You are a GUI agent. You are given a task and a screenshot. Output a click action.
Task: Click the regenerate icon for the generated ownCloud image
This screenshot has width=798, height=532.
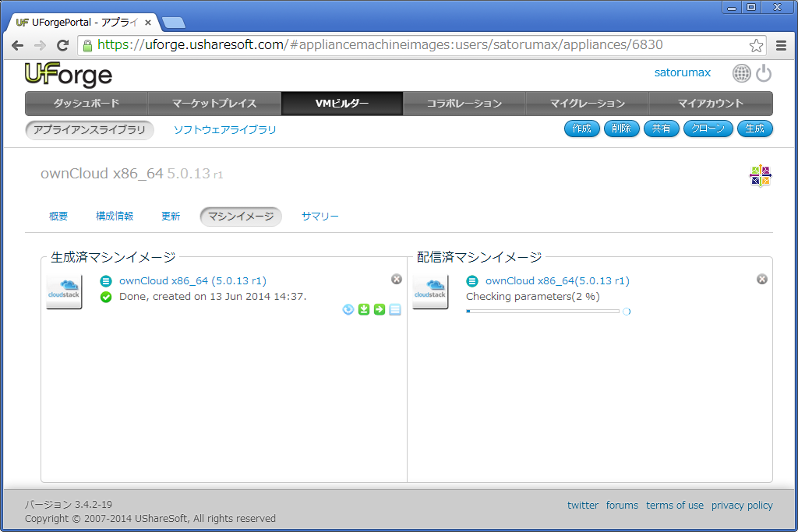348,309
